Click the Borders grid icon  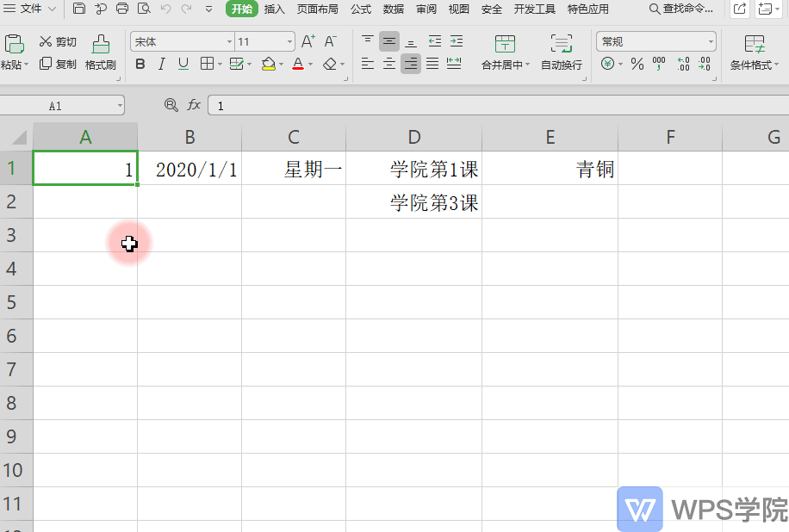pos(207,64)
